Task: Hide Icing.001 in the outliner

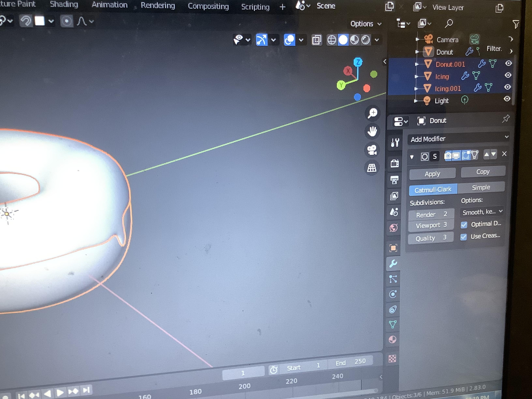Action: coord(507,87)
